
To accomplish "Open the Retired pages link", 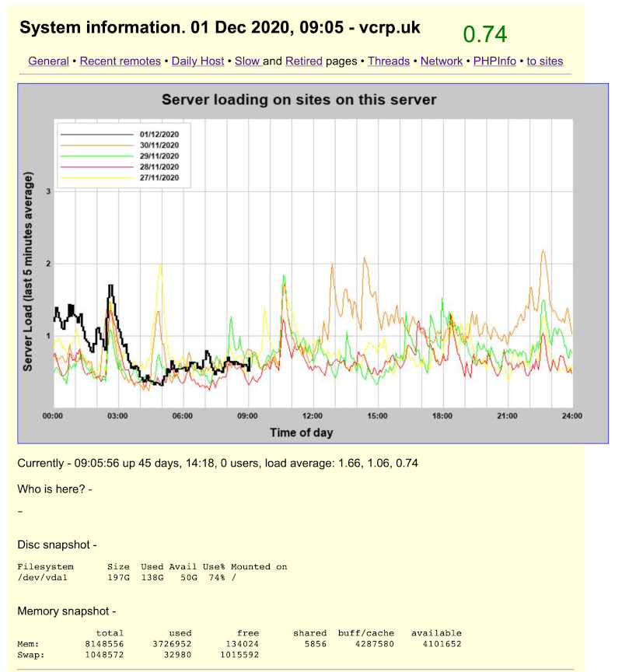I will tap(304, 61).
